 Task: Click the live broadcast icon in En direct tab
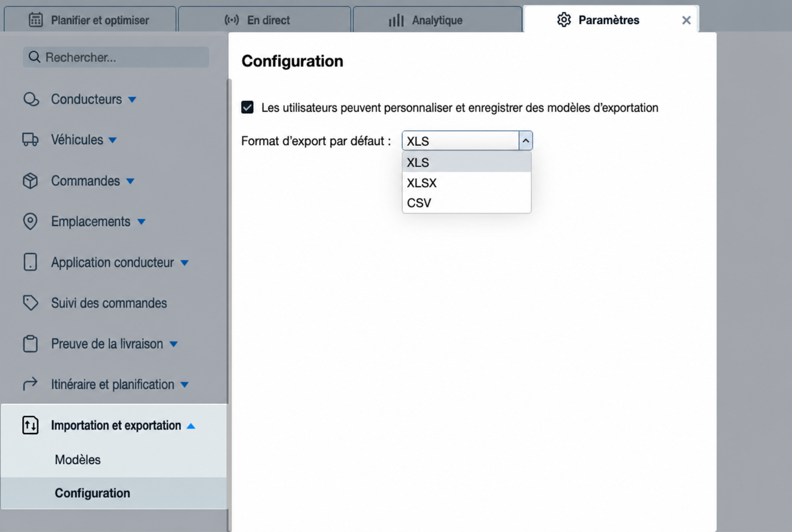point(232,20)
